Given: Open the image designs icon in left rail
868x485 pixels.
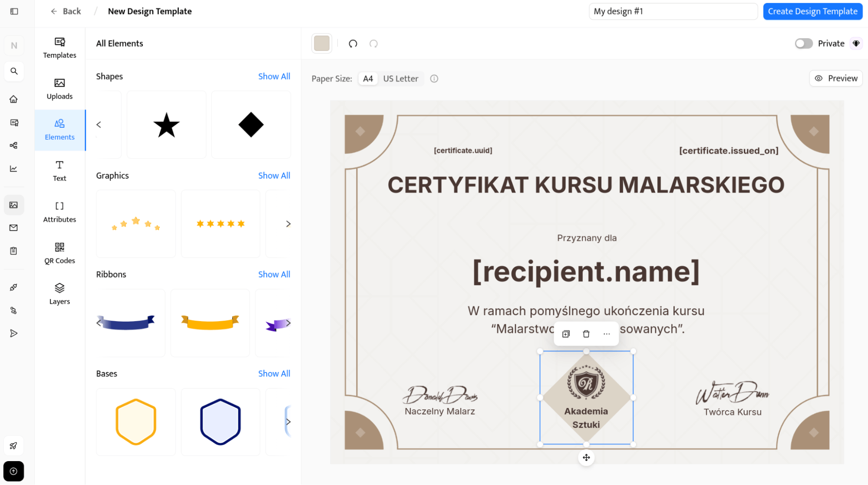Looking at the screenshot, I should (x=14, y=205).
